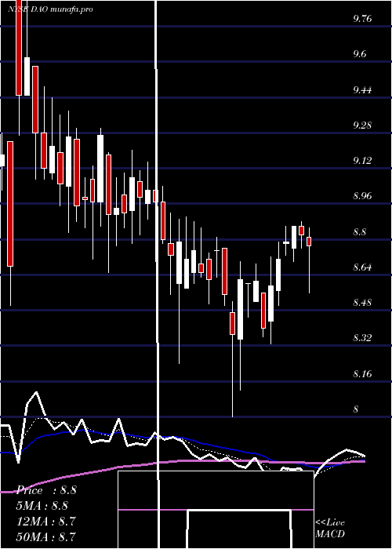This screenshot has height=549, width=392.
Task: Click the 8.32 price axis label
Action: tap(362, 338)
